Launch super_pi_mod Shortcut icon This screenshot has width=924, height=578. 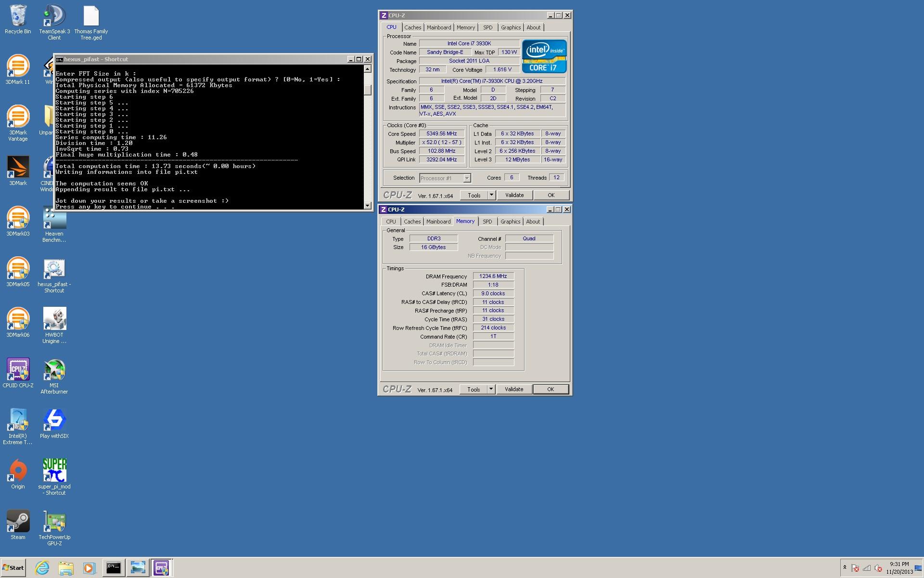point(54,478)
